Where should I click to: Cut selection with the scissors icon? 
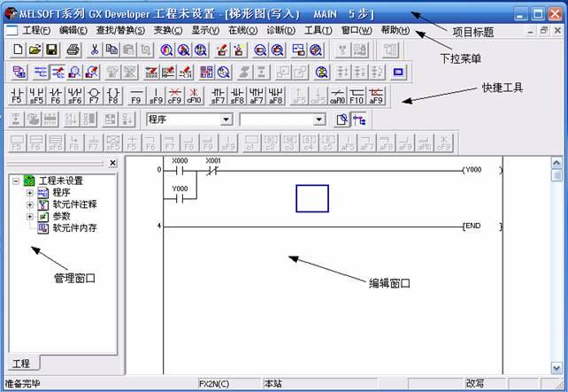click(x=94, y=50)
